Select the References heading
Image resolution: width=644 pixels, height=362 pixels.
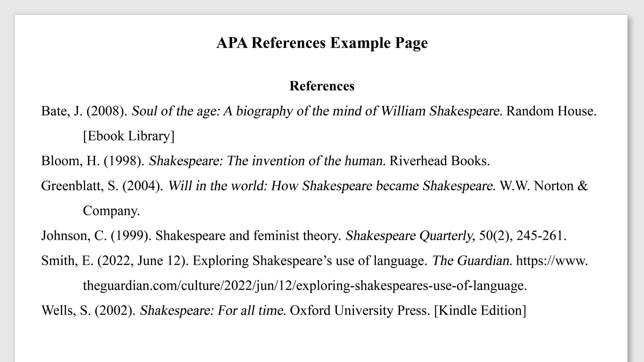[321, 86]
